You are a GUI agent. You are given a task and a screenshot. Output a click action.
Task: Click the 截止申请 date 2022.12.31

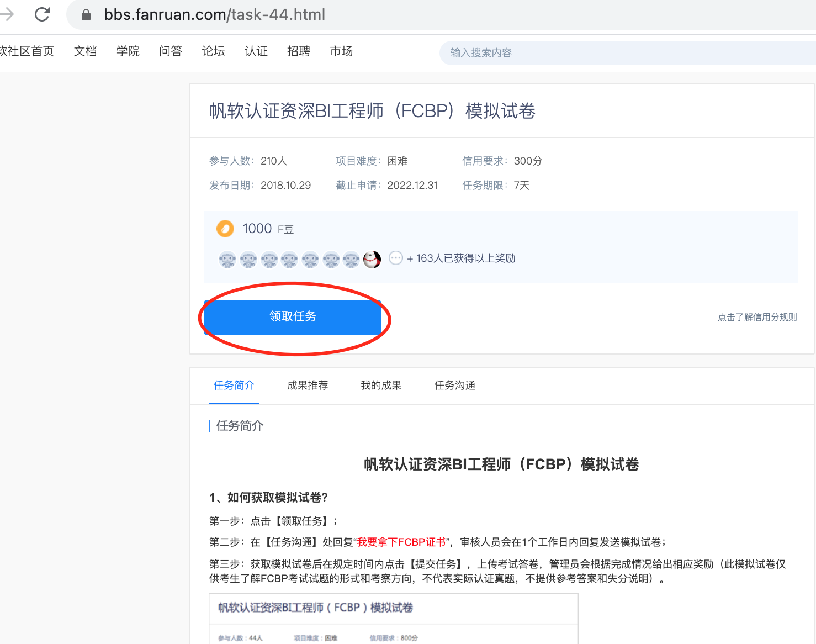coord(412,186)
